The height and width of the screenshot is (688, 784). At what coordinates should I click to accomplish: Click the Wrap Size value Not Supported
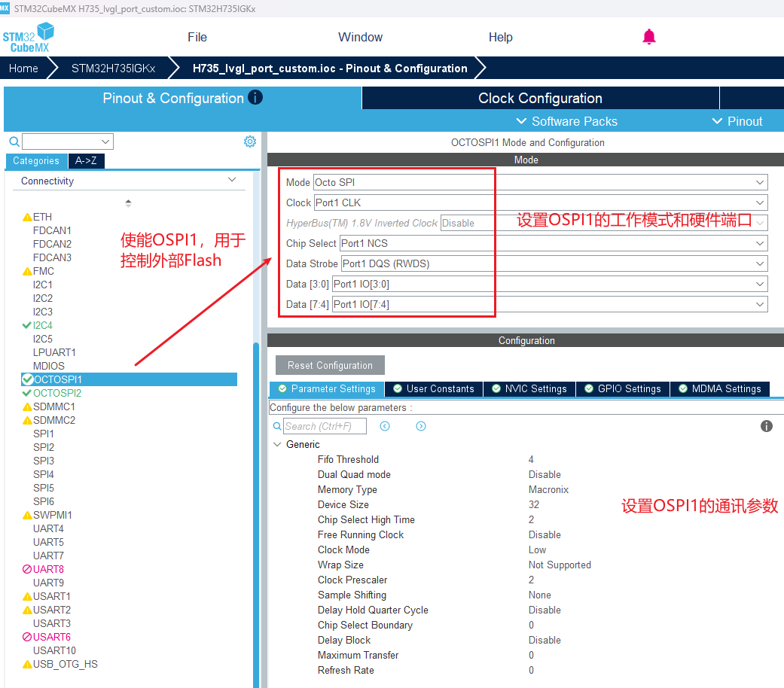pyautogui.click(x=560, y=565)
